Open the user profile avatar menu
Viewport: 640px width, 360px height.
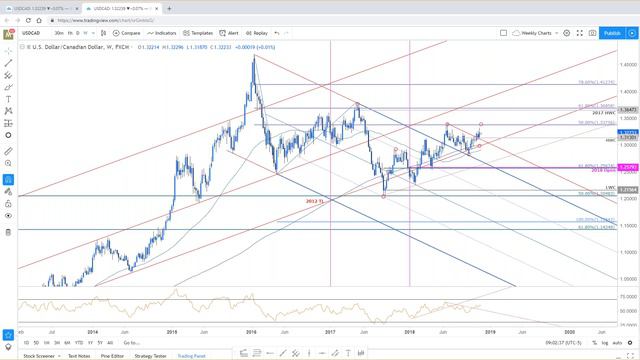point(9,34)
